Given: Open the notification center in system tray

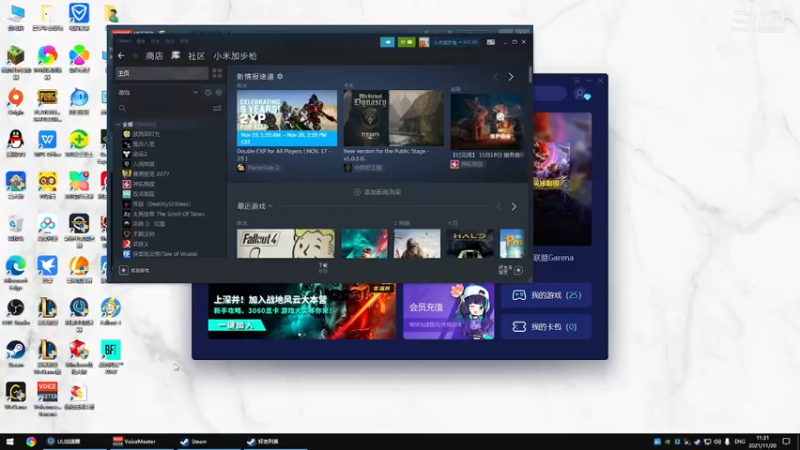Looking at the screenshot, I should tap(786, 442).
